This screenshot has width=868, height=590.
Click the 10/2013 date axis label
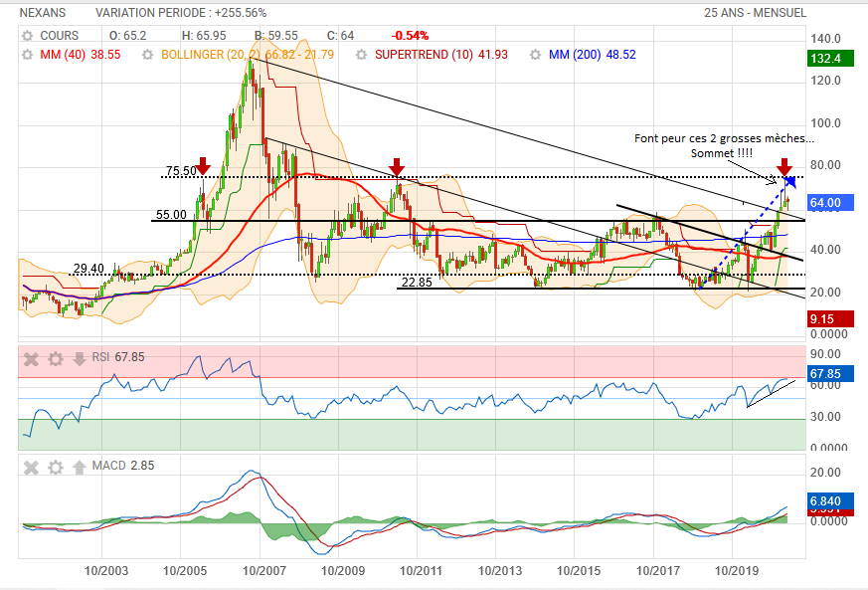(500, 571)
